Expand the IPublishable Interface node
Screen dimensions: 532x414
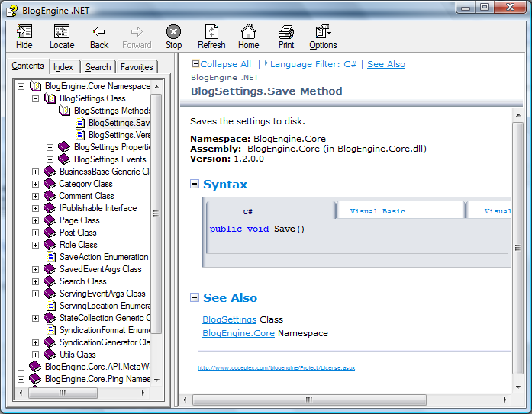click(x=35, y=208)
